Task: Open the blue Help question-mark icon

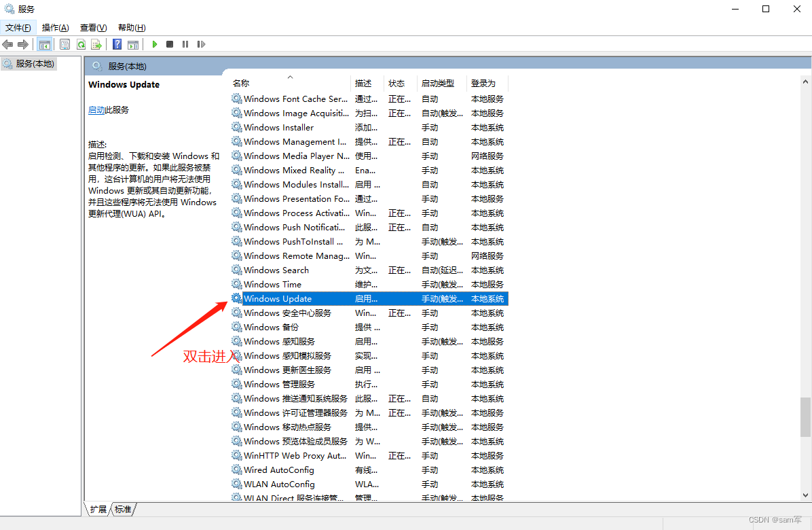Action: (117, 45)
